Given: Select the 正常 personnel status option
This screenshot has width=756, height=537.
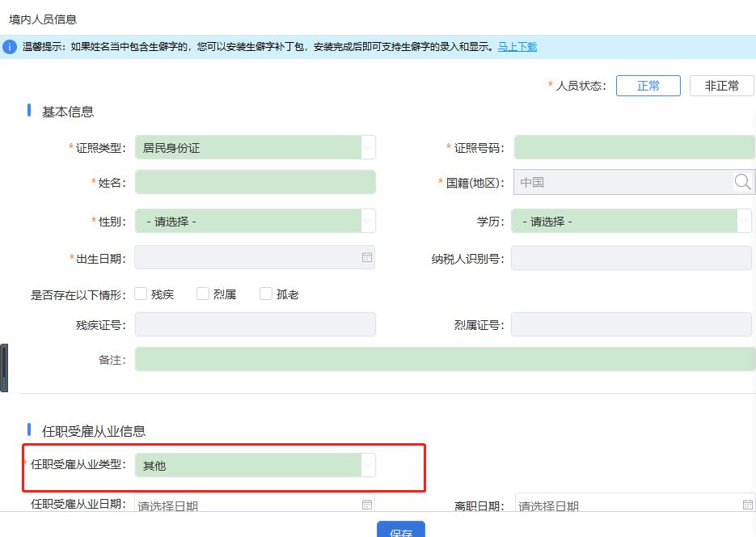Looking at the screenshot, I should 648,85.
